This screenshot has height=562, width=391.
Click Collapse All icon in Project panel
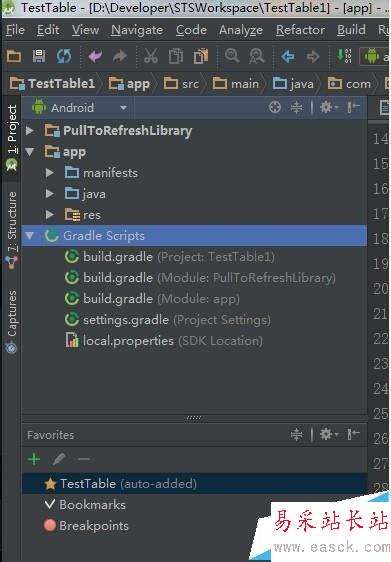point(296,107)
